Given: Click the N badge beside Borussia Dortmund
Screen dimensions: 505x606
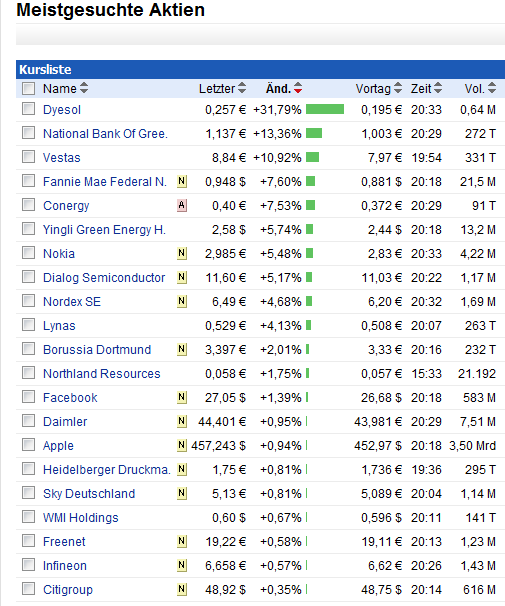Looking at the screenshot, I should (182, 349).
